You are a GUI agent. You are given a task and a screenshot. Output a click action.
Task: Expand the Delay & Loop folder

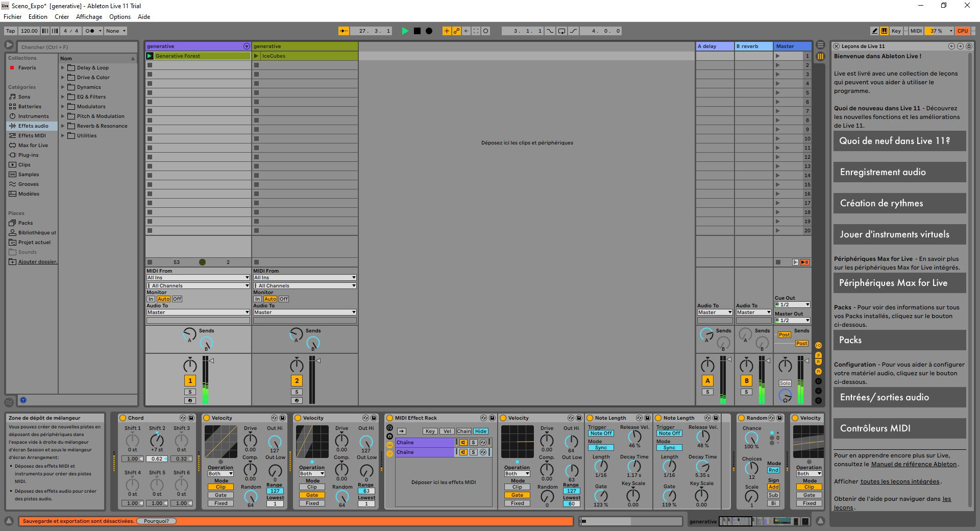[63, 68]
